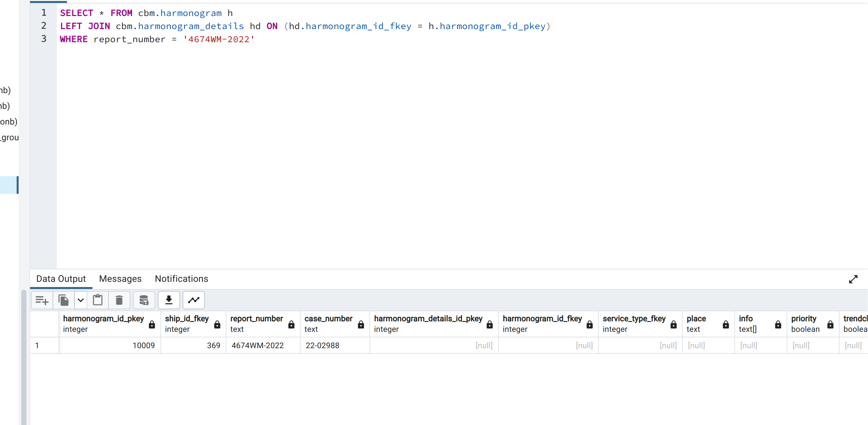This screenshot has height=425, width=868.
Task: Click the Paste clipboard icon
Action: (x=98, y=300)
